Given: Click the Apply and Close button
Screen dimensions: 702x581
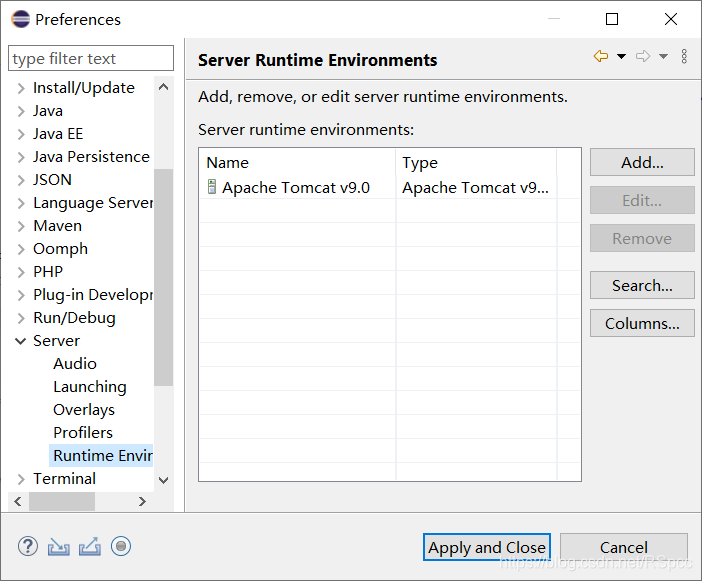Looking at the screenshot, I should [x=487, y=547].
